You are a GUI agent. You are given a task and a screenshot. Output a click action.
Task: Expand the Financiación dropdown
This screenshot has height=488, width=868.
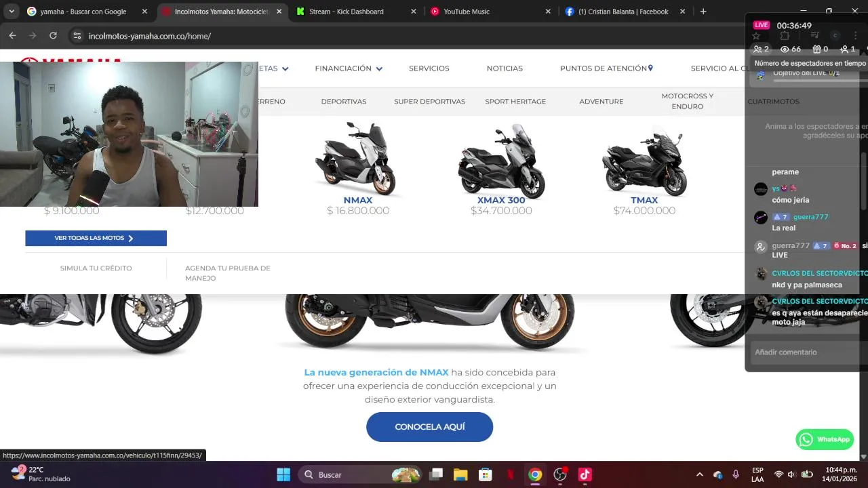[379, 68]
